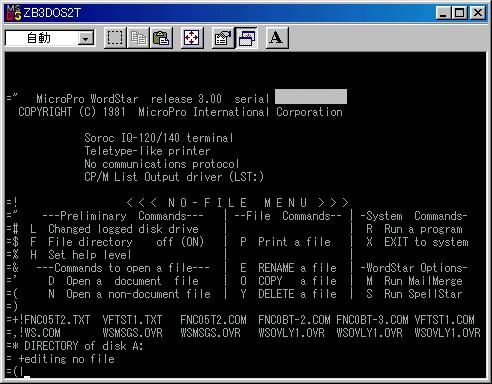
Task: Click 'D Open a document file' entry
Action: pyautogui.click(x=123, y=281)
